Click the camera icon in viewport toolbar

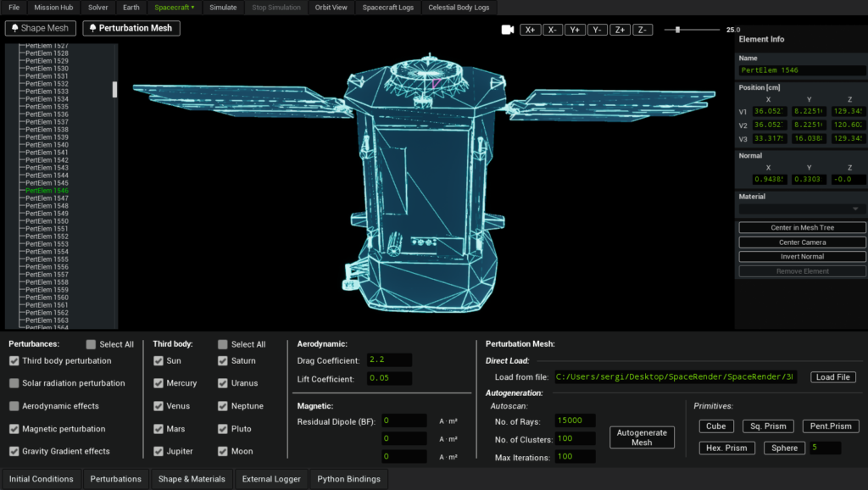click(x=508, y=30)
